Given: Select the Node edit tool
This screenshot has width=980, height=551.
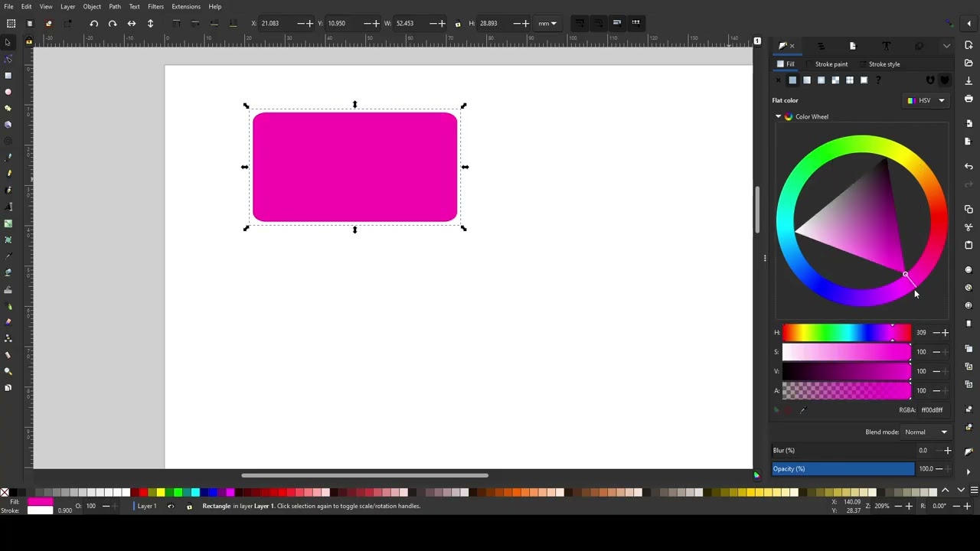Looking at the screenshot, I should 8,59.
